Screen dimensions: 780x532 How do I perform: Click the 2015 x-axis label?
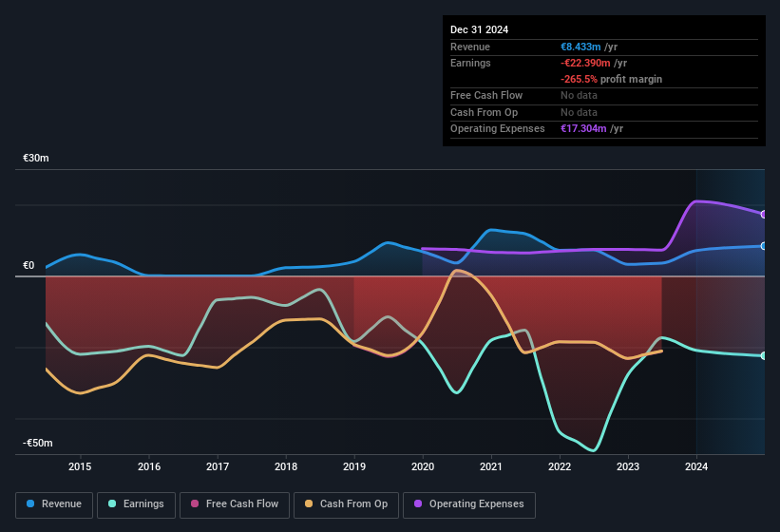tap(80, 466)
